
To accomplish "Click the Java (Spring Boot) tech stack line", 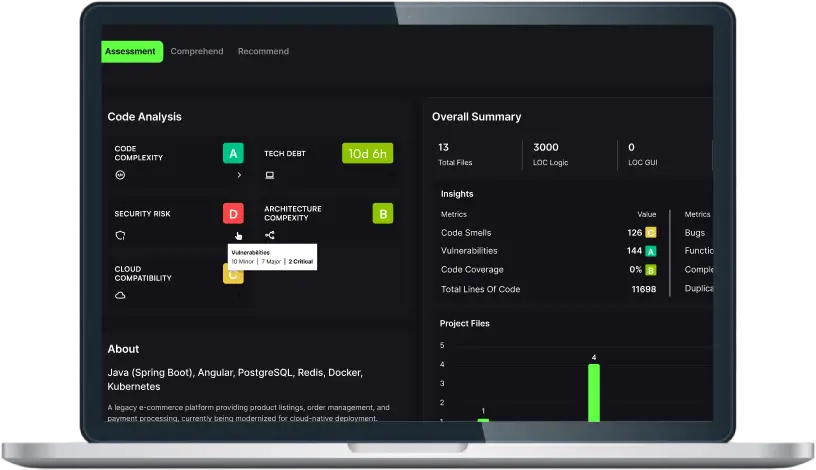I will pyautogui.click(x=235, y=379).
